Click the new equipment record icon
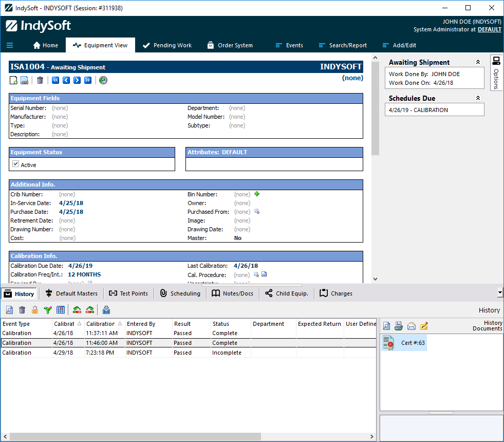504x442 pixels. (x=14, y=80)
